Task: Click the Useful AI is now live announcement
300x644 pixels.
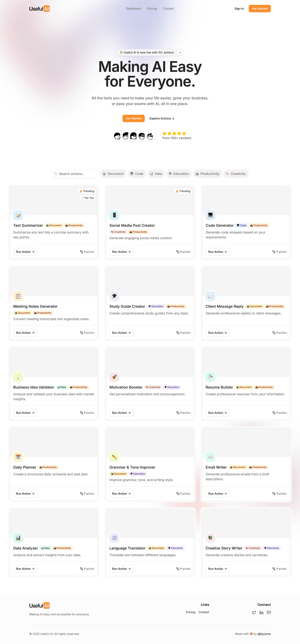Action: click(x=150, y=53)
